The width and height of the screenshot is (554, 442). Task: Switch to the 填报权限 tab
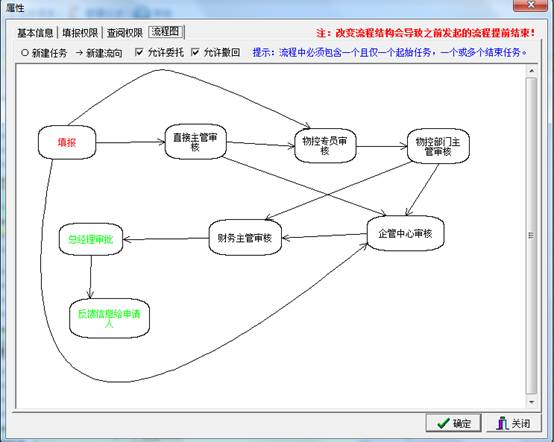pos(80,33)
